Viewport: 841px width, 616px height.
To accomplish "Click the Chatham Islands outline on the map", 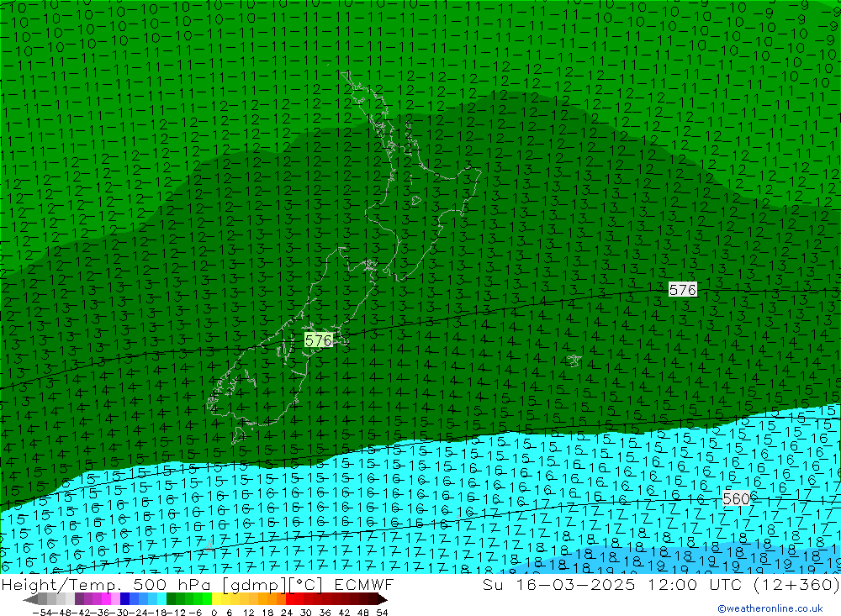I will [574, 361].
